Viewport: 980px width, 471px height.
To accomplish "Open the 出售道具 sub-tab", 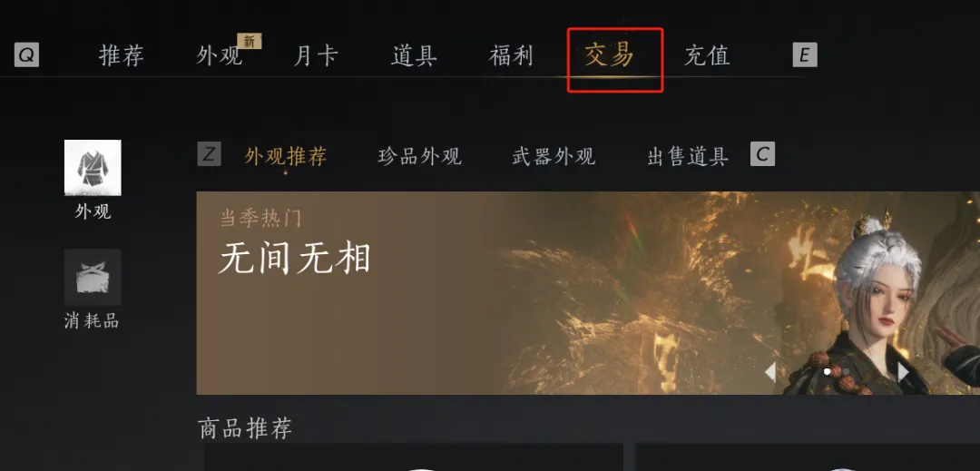I will click(x=688, y=156).
